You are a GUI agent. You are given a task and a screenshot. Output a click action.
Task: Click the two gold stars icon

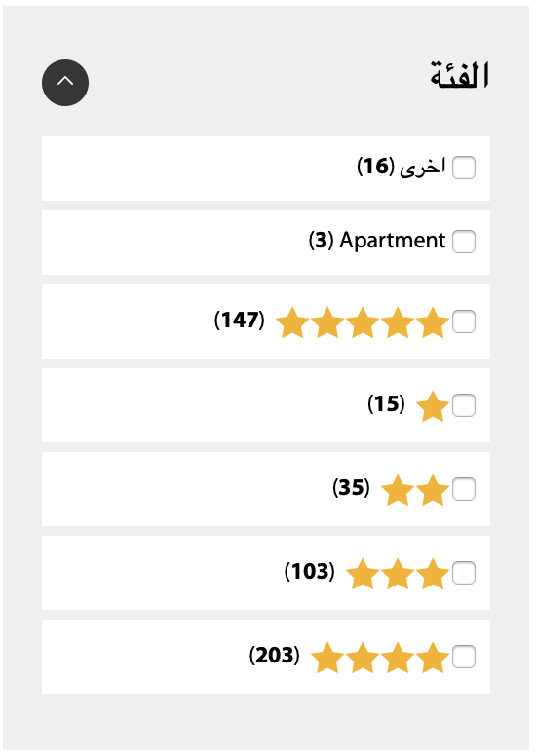pos(415,490)
